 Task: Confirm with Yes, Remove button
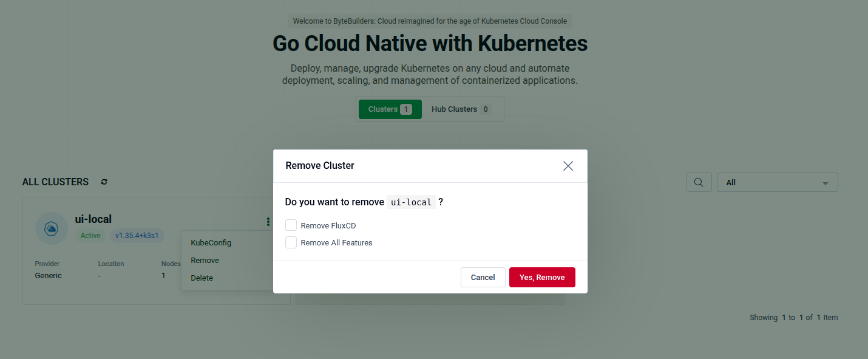click(542, 277)
